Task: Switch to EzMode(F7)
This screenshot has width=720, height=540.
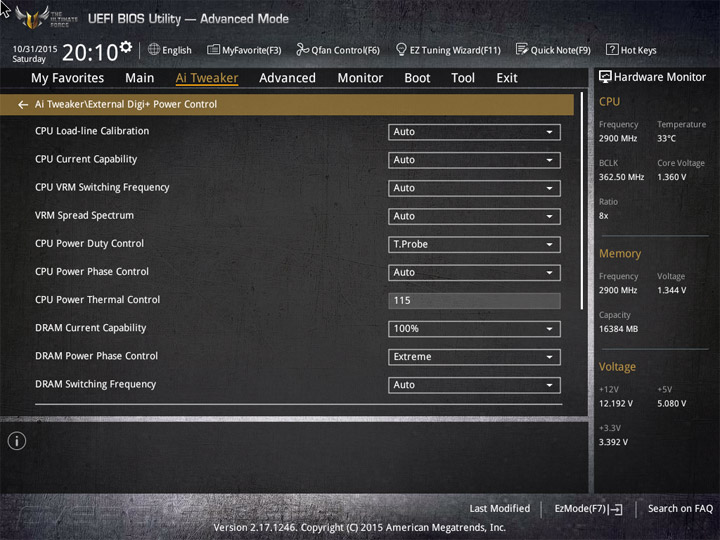Action: pos(580,509)
